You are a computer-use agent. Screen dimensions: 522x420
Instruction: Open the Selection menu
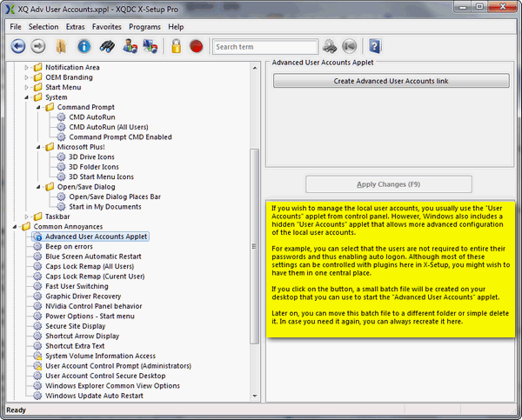(x=43, y=27)
